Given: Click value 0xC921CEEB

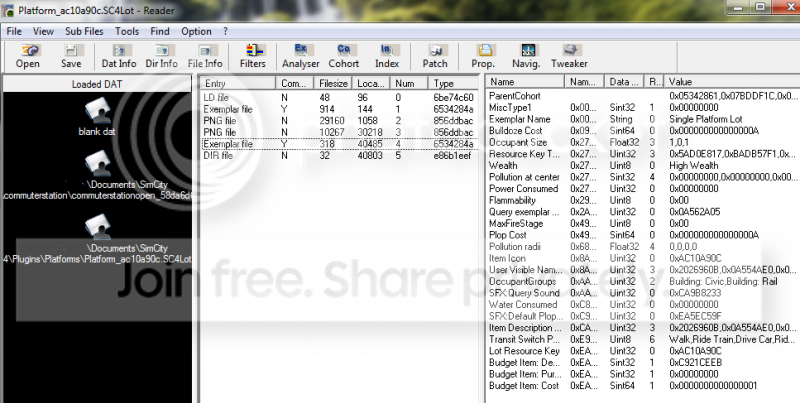Looking at the screenshot, I should tap(695, 363).
